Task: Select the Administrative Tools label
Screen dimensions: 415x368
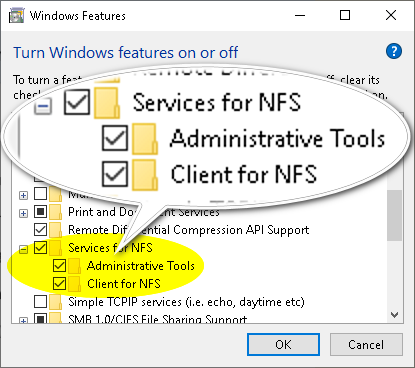Action: coord(141,266)
